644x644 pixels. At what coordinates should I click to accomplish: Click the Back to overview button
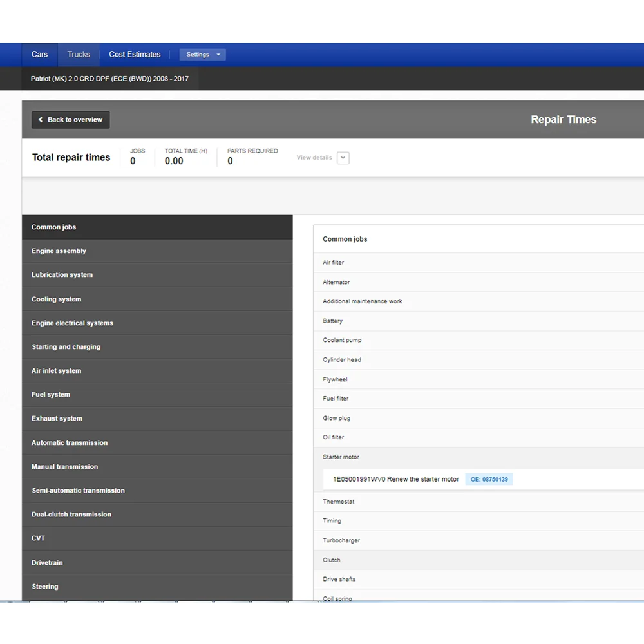pyautogui.click(x=71, y=120)
